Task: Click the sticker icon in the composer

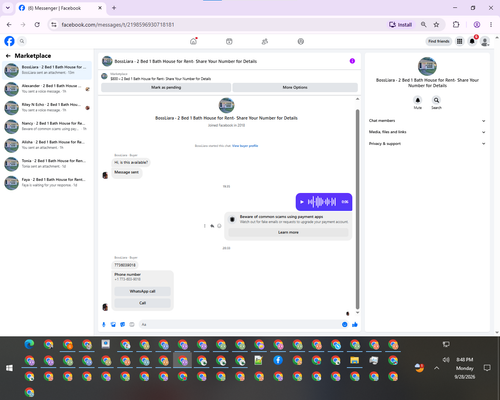Action: (122, 324)
